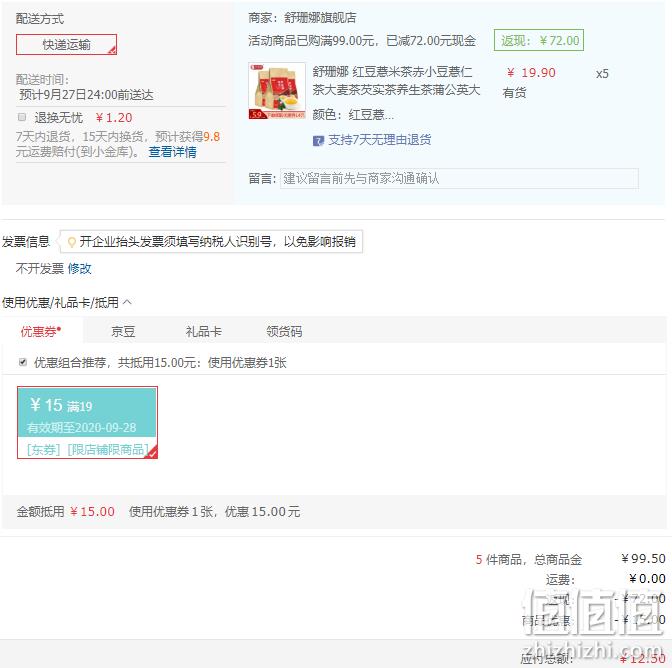Uncheck the 优惠组合推荐 checkbox
The image size is (672, 668).
(x=23, y=362)
